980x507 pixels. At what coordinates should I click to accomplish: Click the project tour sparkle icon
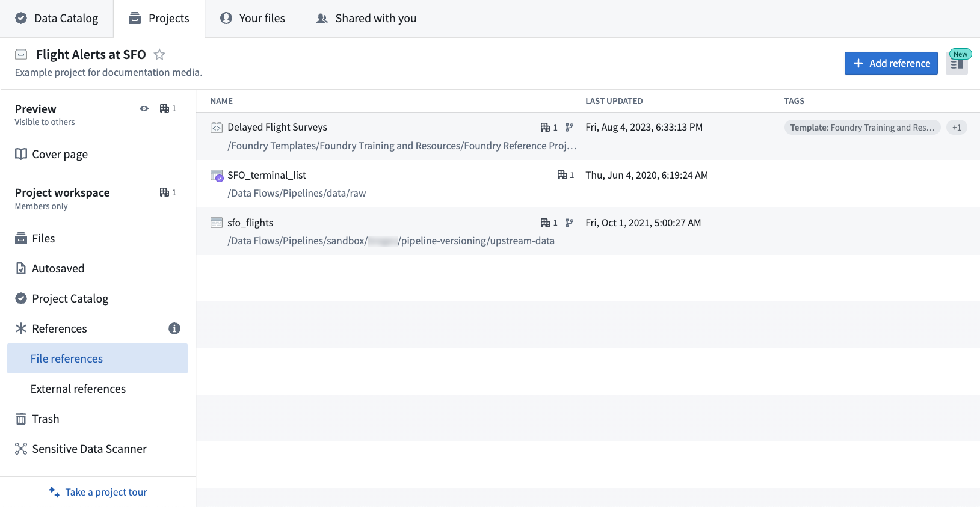coord(54,492)
